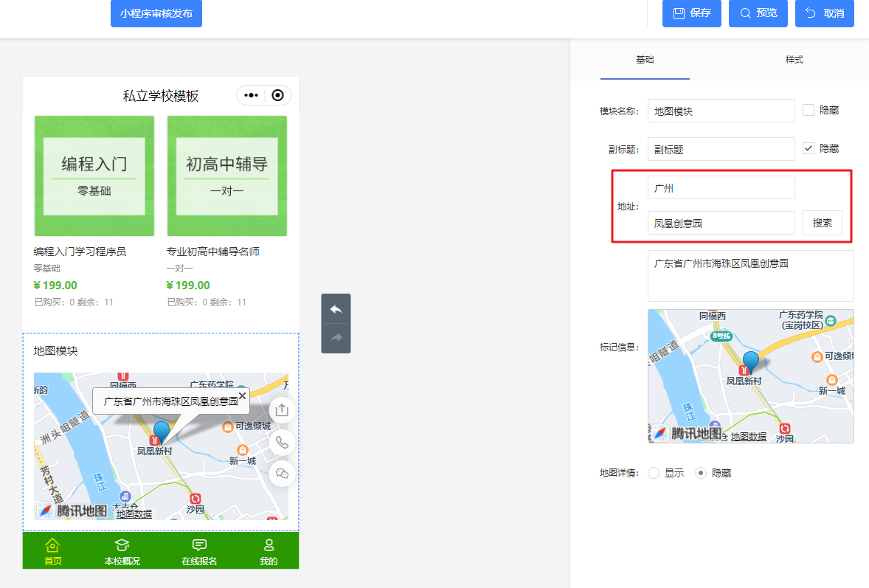Image resolution: width=869 pixels, height=588 pixels.
Task: Open the 初高中辅导 course card image
Action: pyautogui.click(x=227, y=176)
